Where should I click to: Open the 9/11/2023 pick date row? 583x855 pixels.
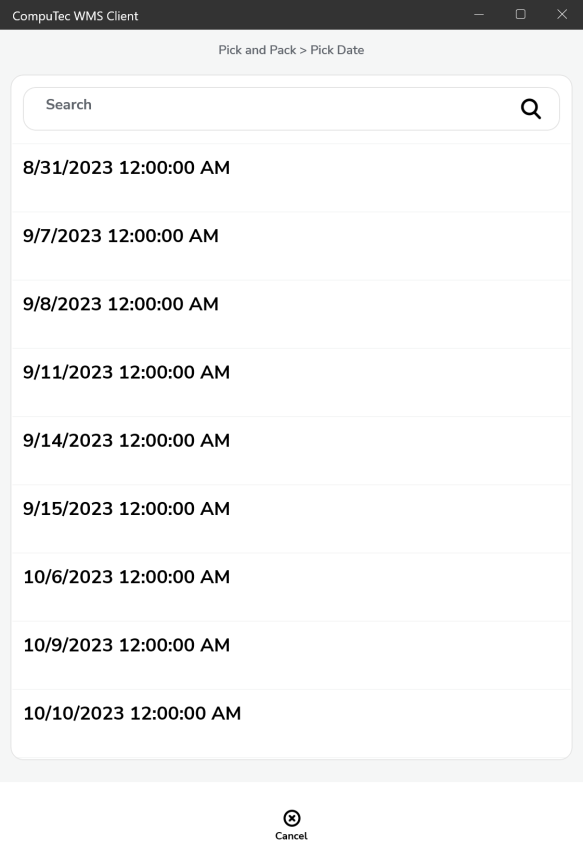(291, 382)
